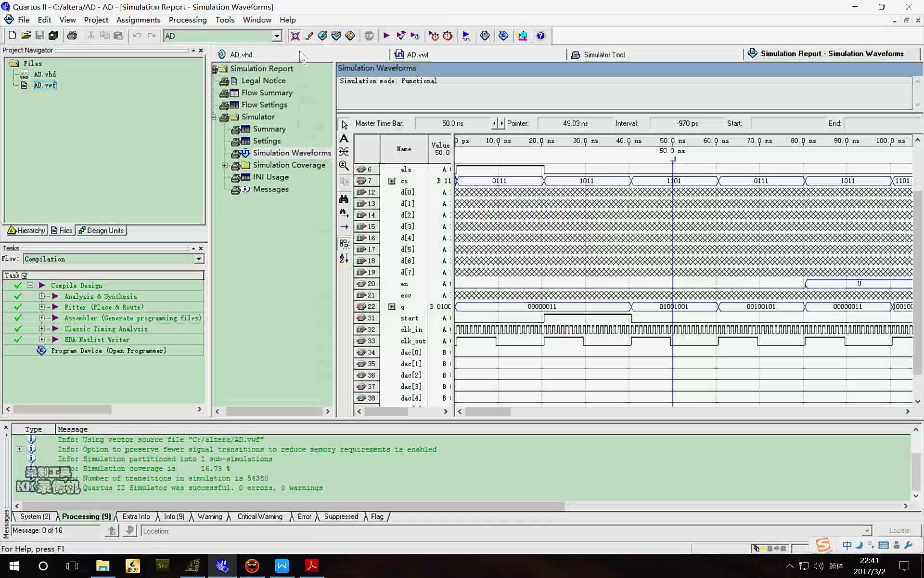Screen dimensions: 924x578
Task: Collapse the Compile Design task
Action: pyautogui.click(x=30, y=285)
